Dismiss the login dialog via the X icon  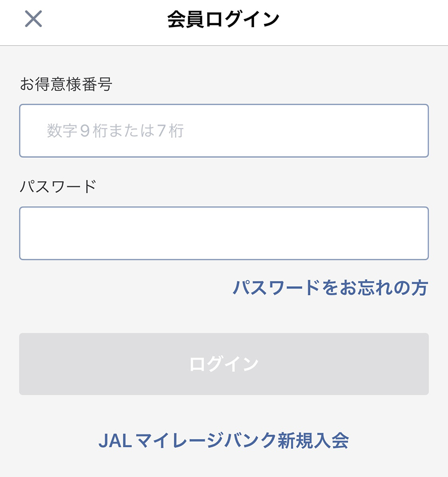[x=33, y=19]
